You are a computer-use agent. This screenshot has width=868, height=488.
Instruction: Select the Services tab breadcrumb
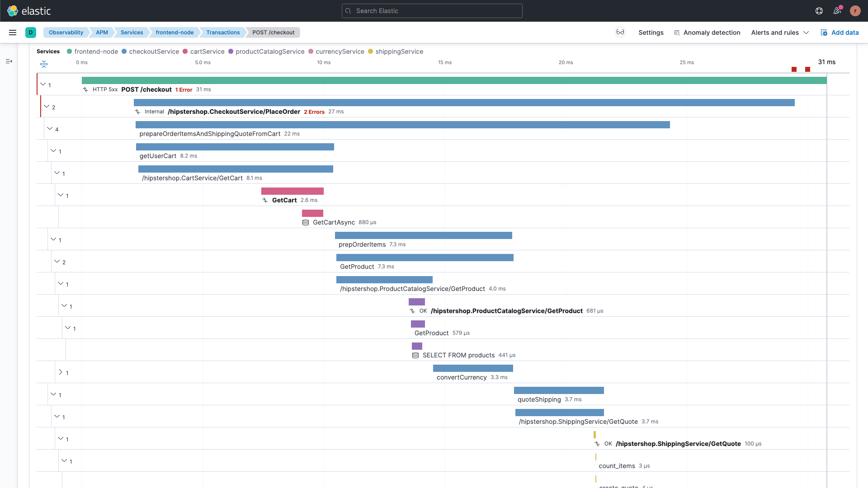pos(131,32)
